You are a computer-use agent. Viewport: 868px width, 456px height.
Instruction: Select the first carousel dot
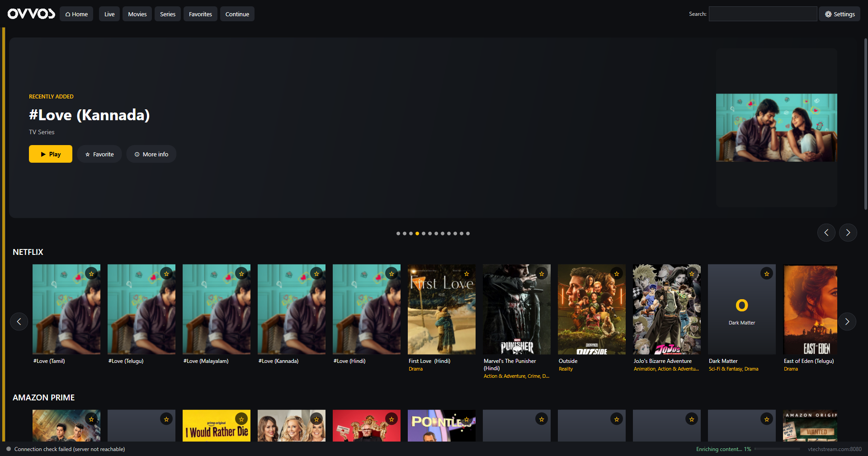(398, 234)
